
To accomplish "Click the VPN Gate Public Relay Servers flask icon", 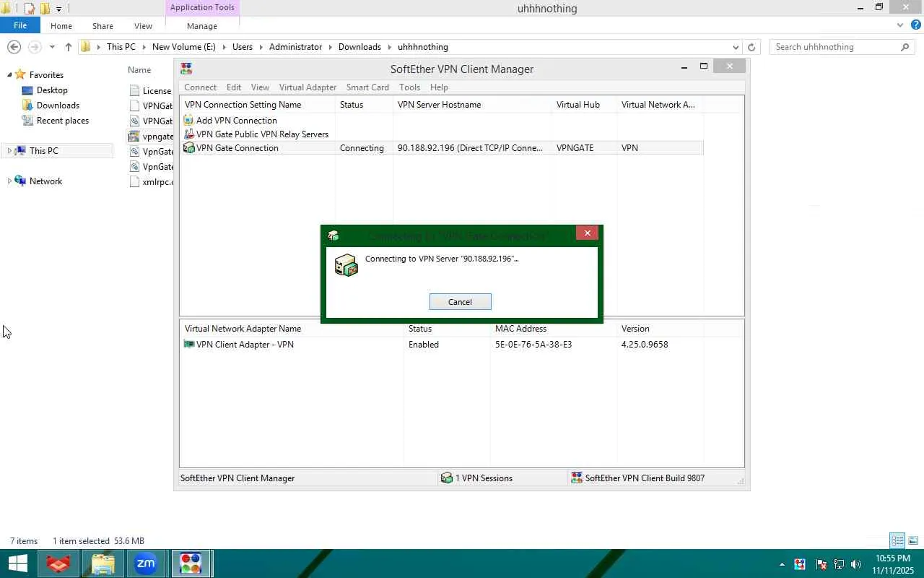I will click(189, 134).
